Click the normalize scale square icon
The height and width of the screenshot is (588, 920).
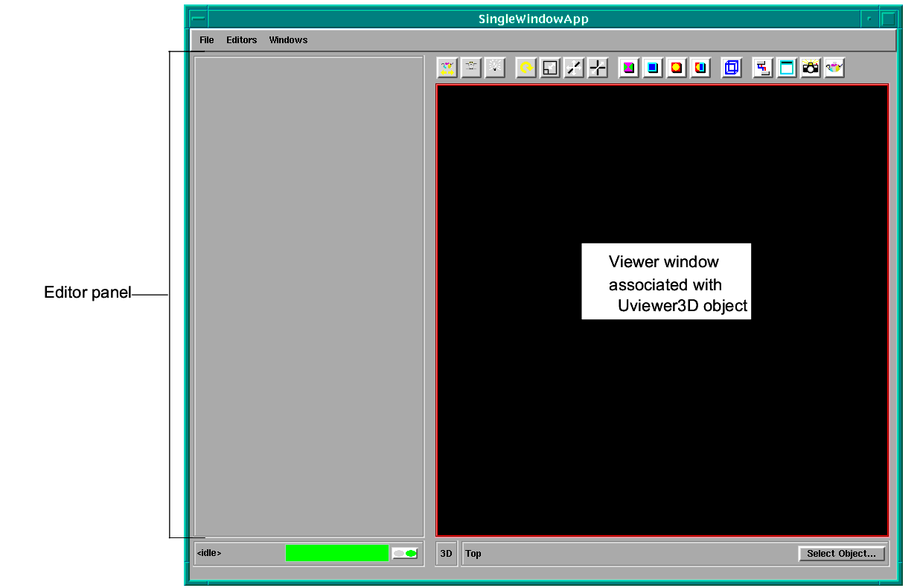pyautogui.click(x=550, y=68)
